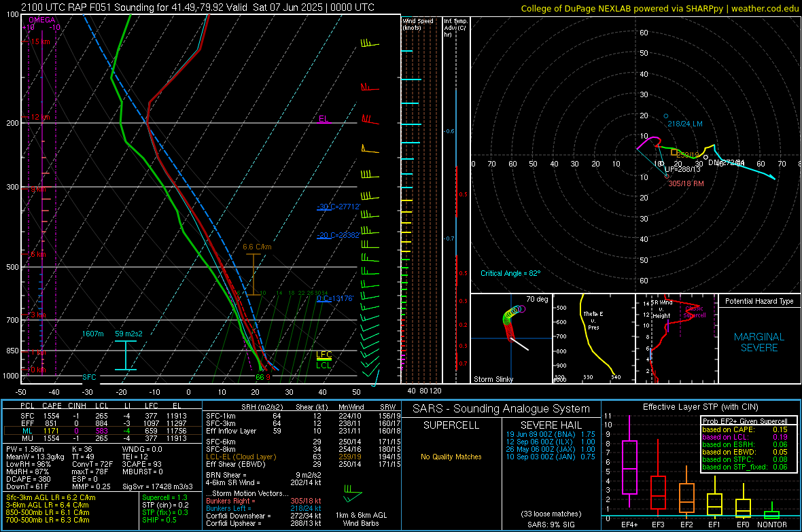Select the '-30 C=27712'' height label
802x532 pixels.
pos(338,207)
